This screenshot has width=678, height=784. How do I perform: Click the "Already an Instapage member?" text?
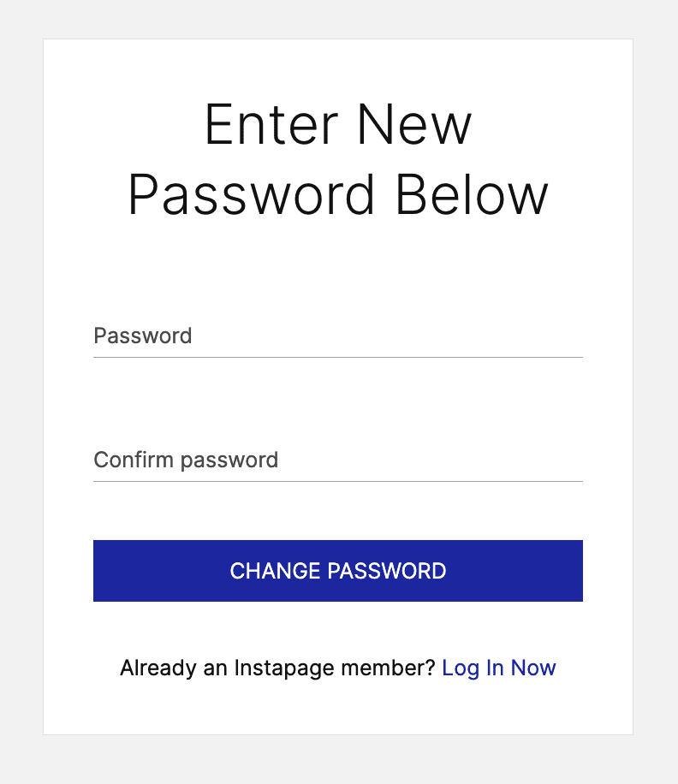tap(277, 668)
